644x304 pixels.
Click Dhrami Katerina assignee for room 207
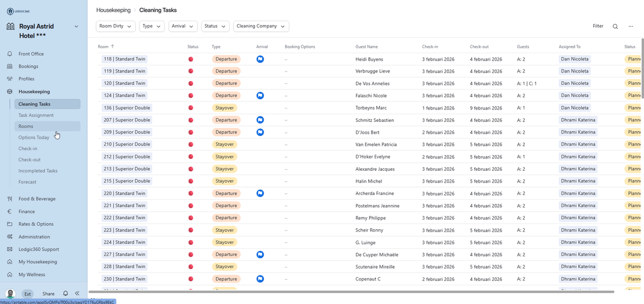coord(578,120)
